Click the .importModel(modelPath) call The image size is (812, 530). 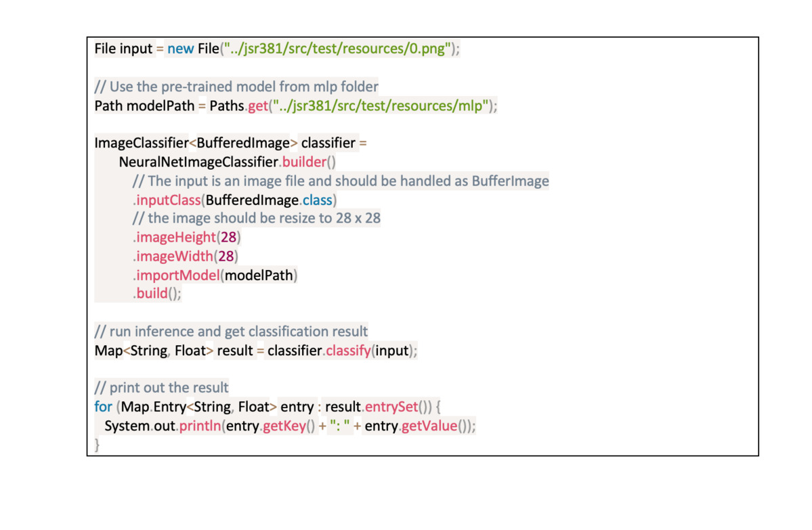(x=214, y=275)
